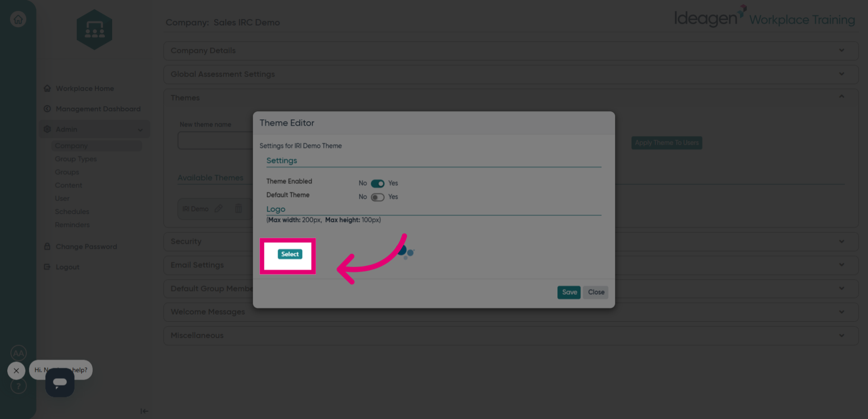Expand the Email Settings section chevron

pyautogui.click(x=842, y=265)
